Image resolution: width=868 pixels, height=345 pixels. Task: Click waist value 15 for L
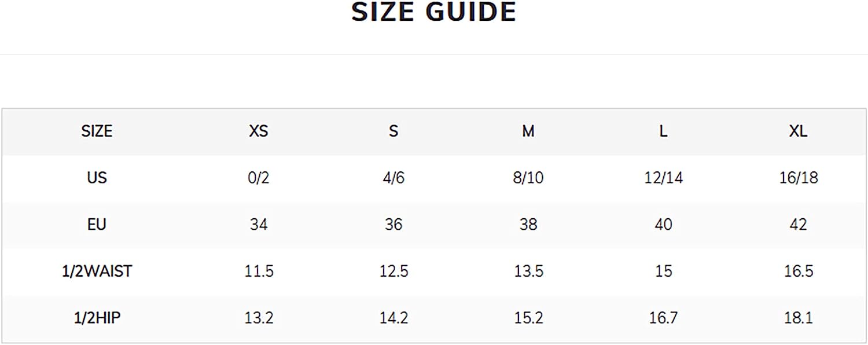[663, 271]
